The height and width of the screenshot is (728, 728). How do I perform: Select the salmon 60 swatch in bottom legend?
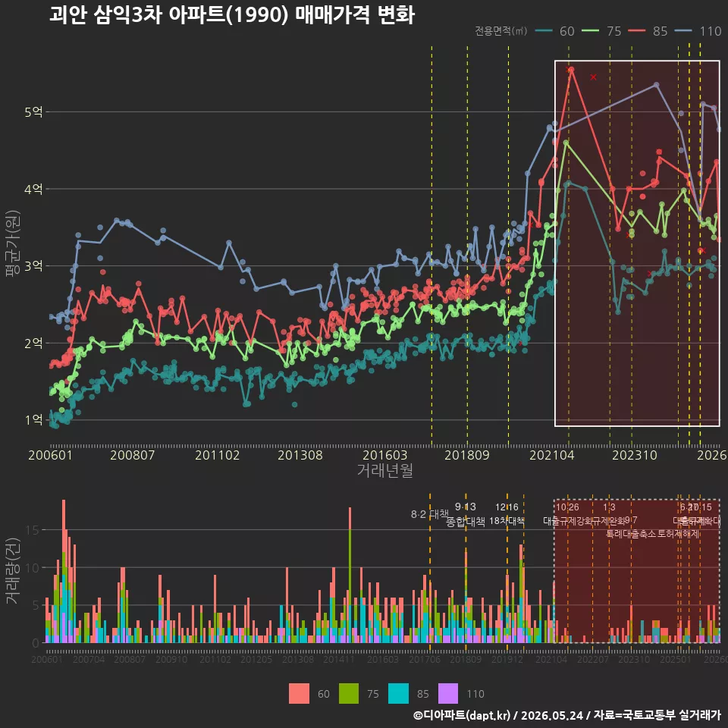coord(299,694)
